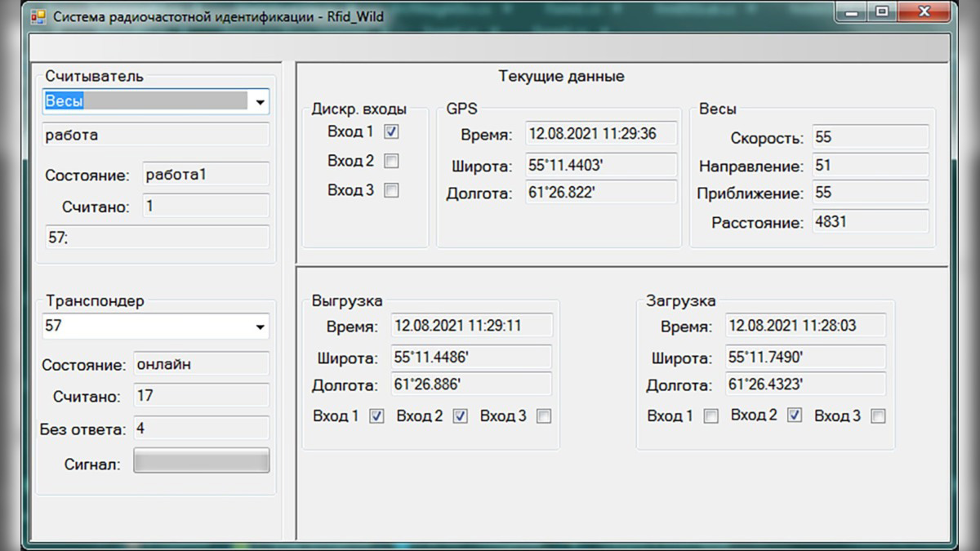Viewport: 980px width, 551px height.
Task: Expand the Транспондер dropdown showing 57
Action: pos(260,327)
